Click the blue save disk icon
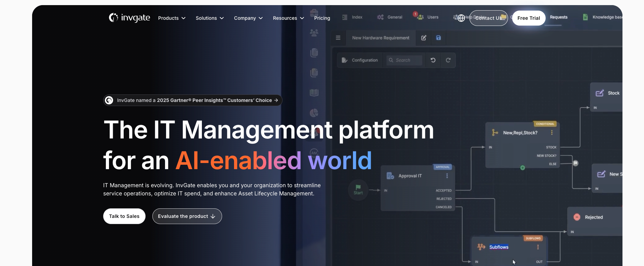The image size is (644, 266). pos(438,38)
